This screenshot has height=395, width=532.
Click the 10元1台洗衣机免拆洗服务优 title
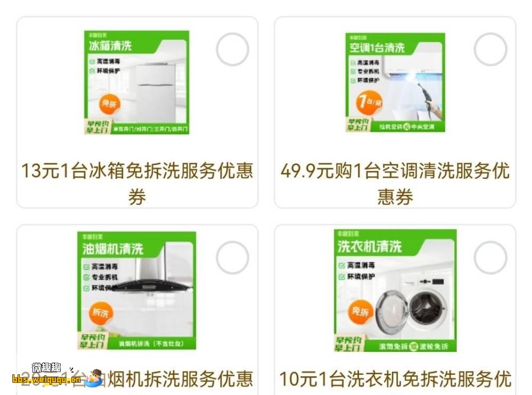point(395,379)
